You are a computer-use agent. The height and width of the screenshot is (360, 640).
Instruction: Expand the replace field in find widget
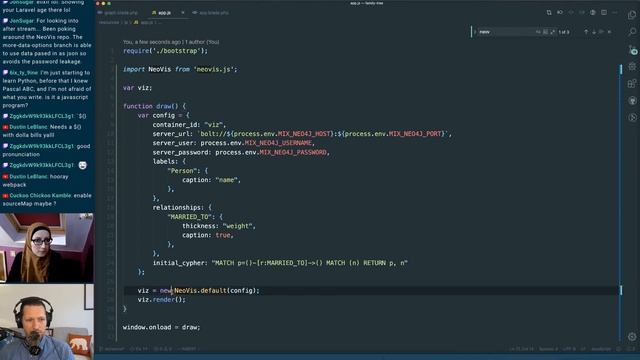(x=475, y=32)
